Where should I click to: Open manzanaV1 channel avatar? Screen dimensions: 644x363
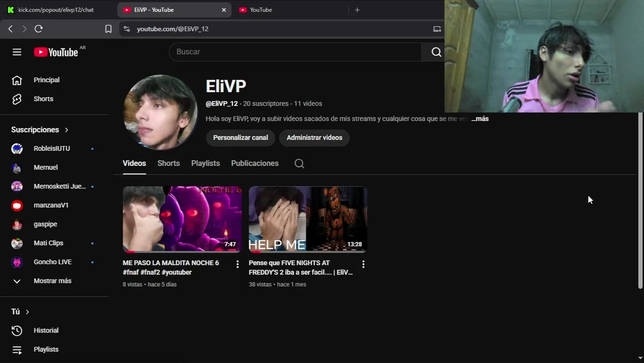point(17,205)
